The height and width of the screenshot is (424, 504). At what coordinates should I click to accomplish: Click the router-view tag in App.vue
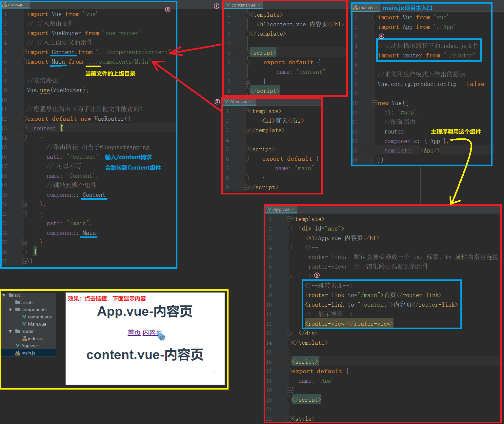349,324
